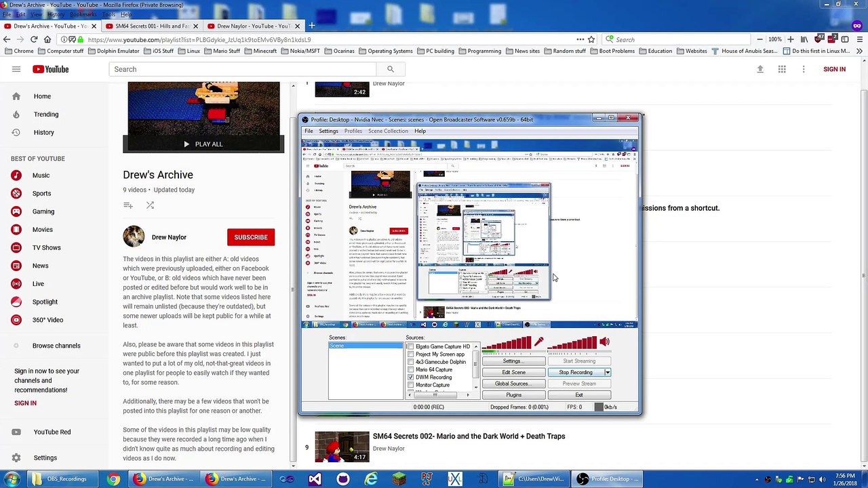Open the Operating Systems bookmarks folder

point(385,51)
